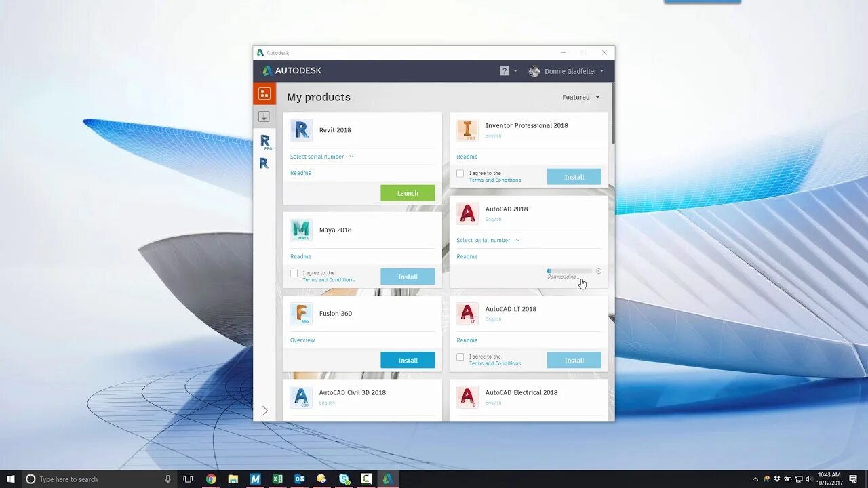Open the My products grid view icon
Image resolution: width=868 pixels, height=488 pixels.
point(264,94)
